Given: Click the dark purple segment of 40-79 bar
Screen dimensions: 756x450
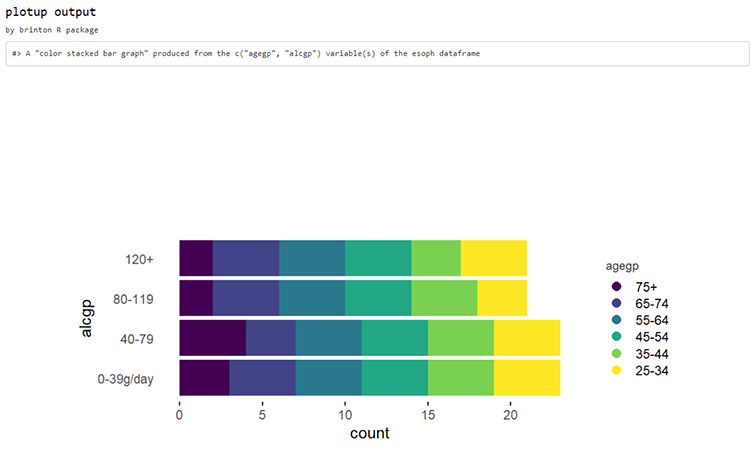Looking at the screenshot, I should tap(213, 338).
